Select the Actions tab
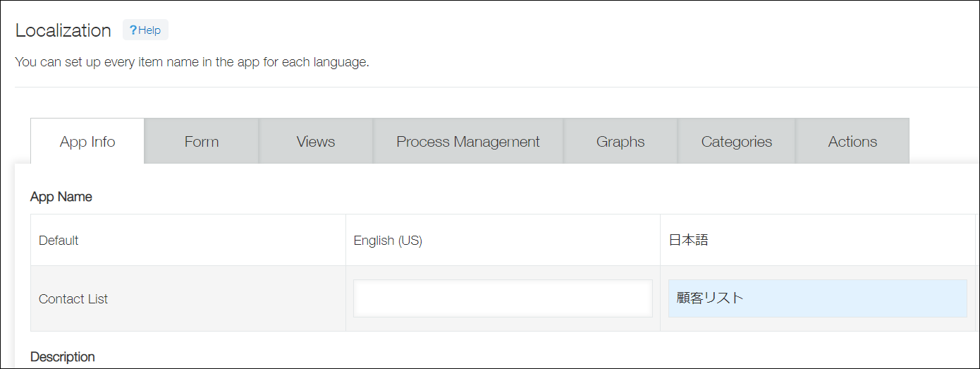980x369 pixels. [852, 142]
